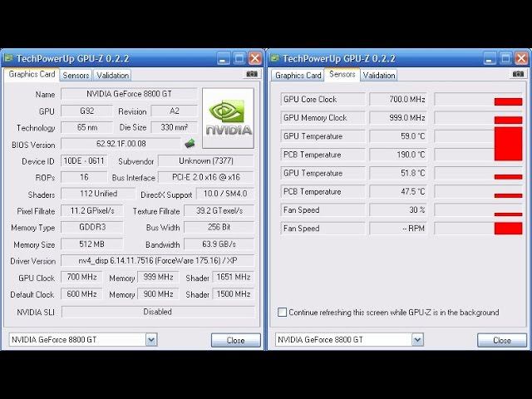
Task: Click Texture Fillrate value 39.2 GTexel/s
Action: coord(219,210)
